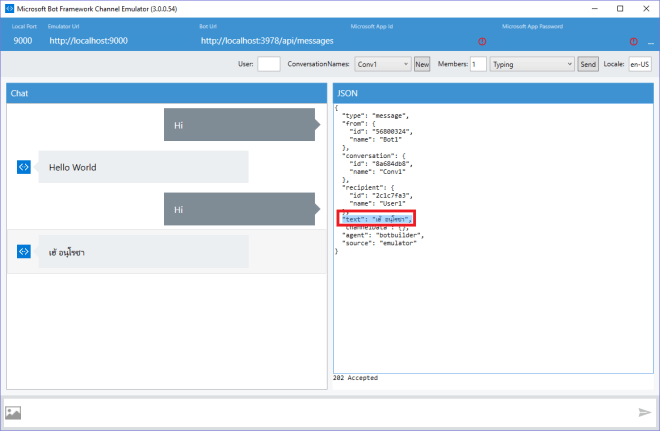The image size is (660, 431).
Task: Click the help icon for Microsoft App Password
Action: (x=633, y=41)
